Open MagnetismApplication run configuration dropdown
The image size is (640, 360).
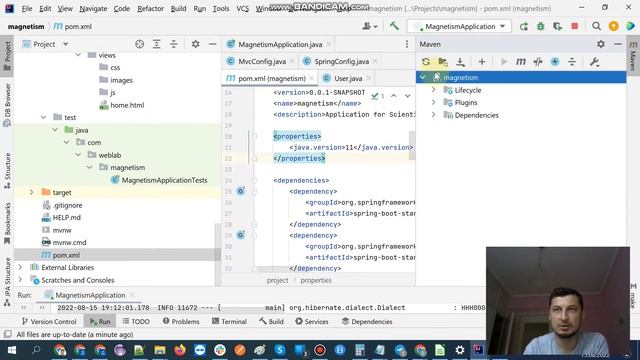pos(460,26)
